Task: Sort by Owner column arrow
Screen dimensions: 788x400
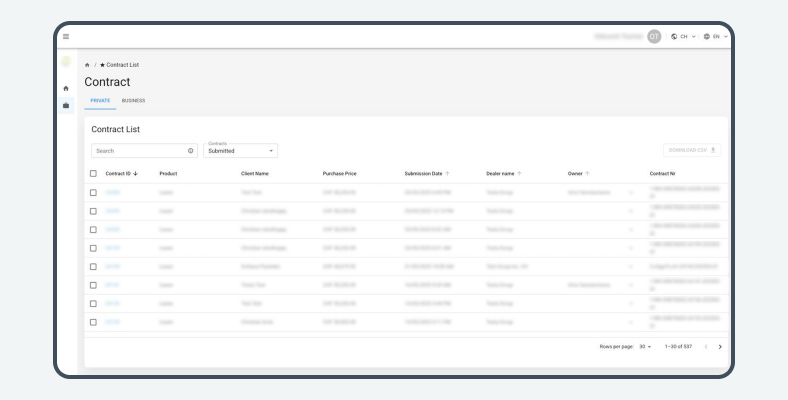Action: [587, 173]
